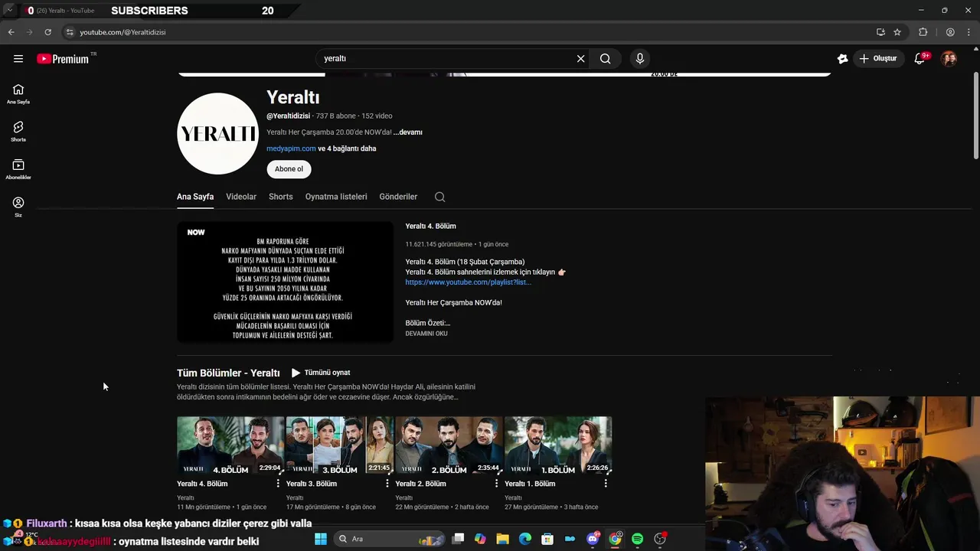Open Siz profile section in sidebar
Image resolution: width=980 pixels, height=551 pixels.
point(18,207)
